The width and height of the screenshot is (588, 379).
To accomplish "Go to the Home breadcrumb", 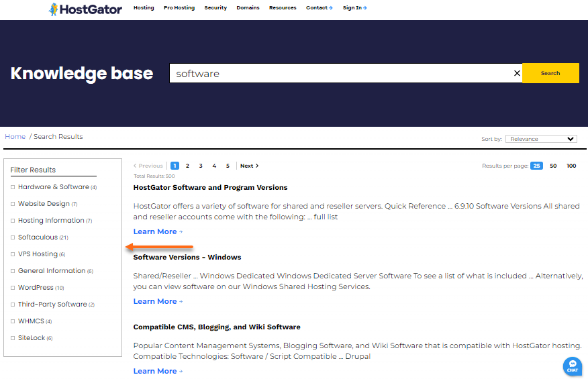I will [15, 137].
